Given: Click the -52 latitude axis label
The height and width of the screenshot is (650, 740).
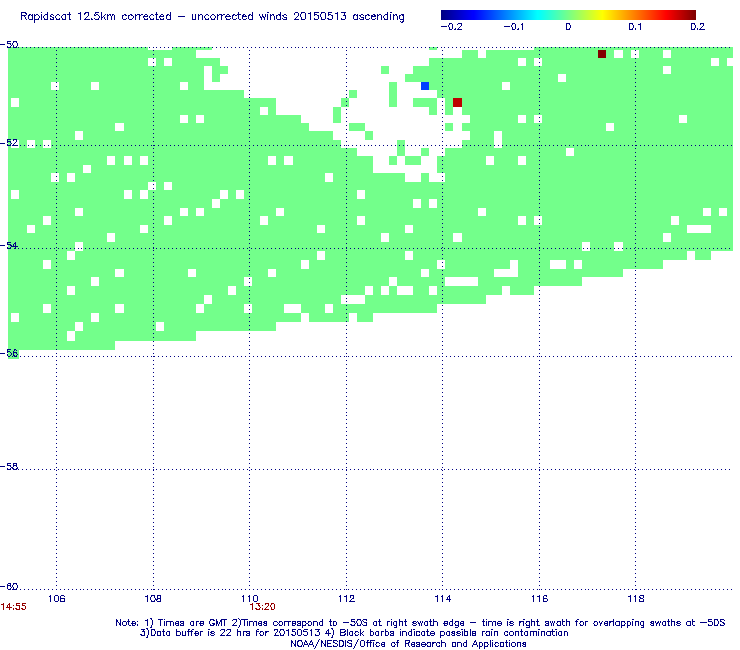Looking at the screenshot, I should 9,143.
